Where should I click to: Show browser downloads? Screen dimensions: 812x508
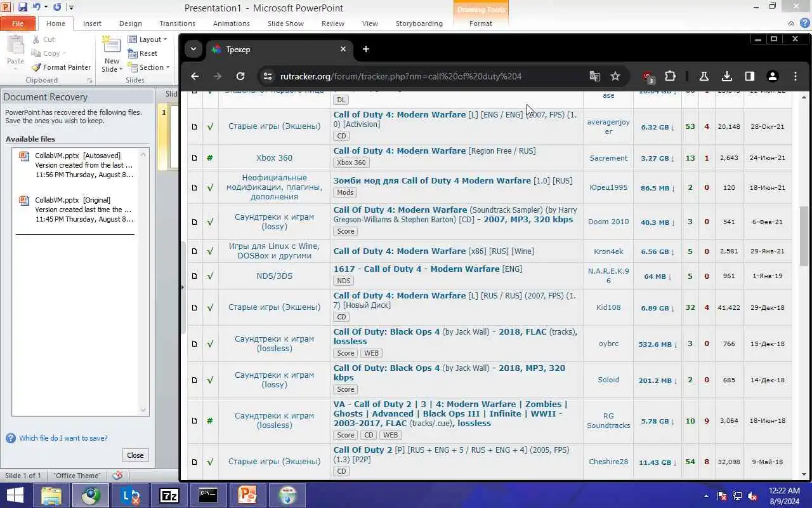pyautogui.click(x=726, y=76)
